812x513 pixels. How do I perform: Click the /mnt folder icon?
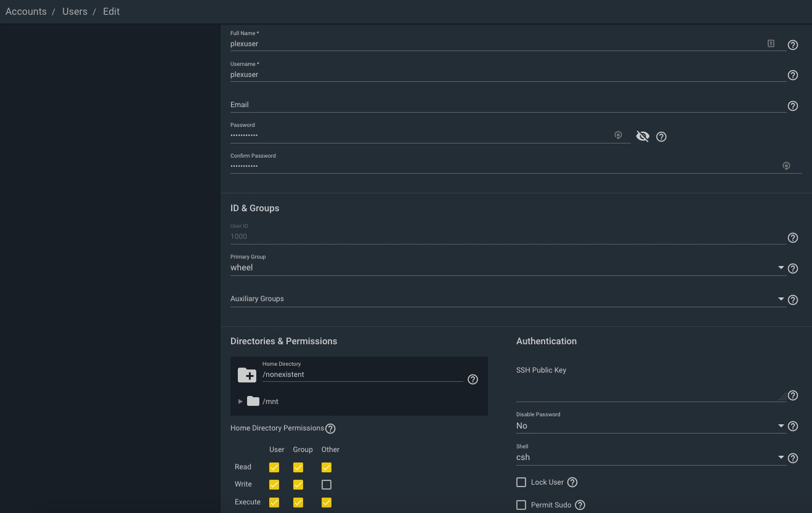coord(253,401)
